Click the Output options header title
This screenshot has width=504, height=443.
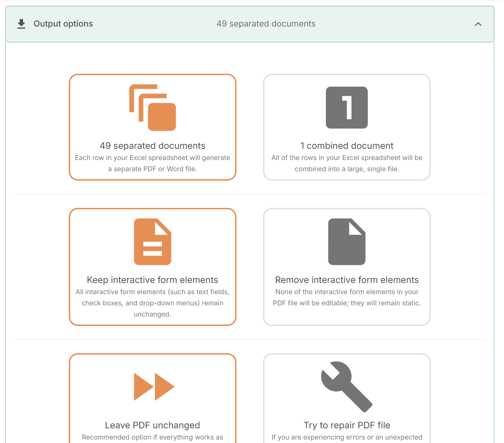(63, 24)
